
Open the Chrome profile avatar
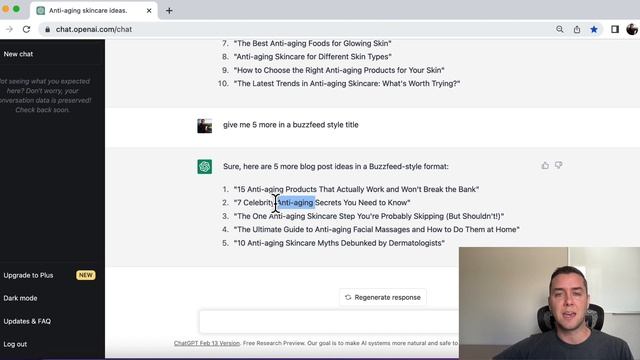coord(632,29)
